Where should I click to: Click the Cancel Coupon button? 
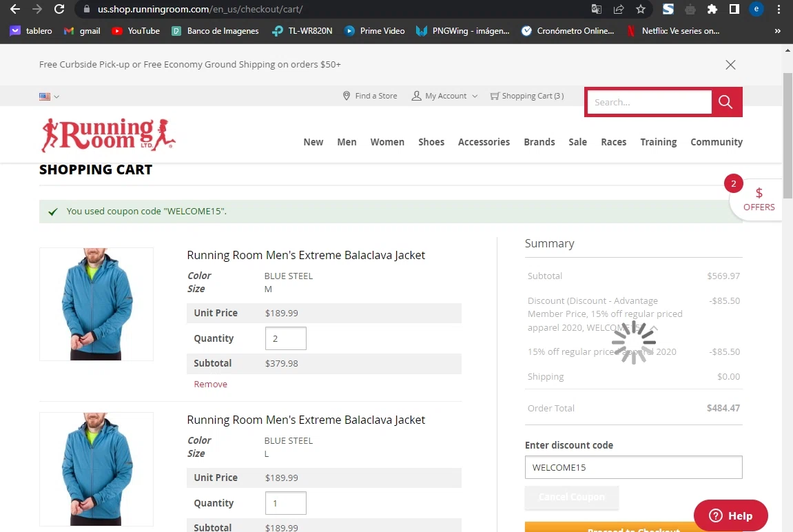571,497
